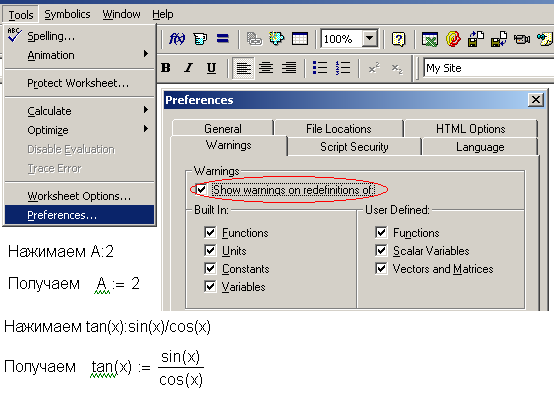Click the zoom percentage field showing 100%

(x=341, y=39)
